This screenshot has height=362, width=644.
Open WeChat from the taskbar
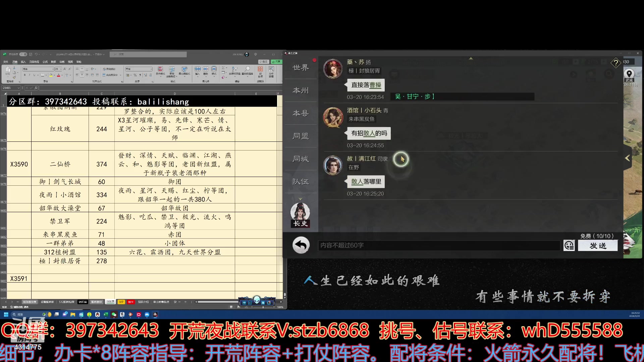click(x=114, y=314)
